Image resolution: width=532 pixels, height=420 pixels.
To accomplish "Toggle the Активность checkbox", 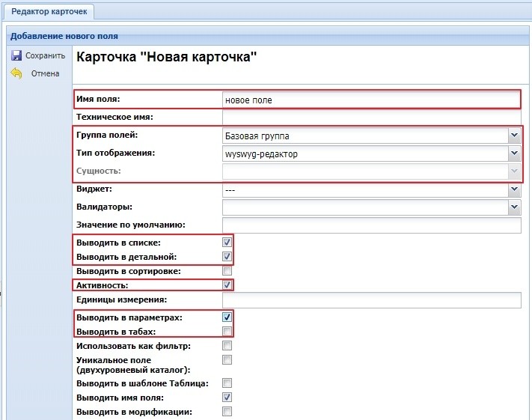I will pos(227,285).
